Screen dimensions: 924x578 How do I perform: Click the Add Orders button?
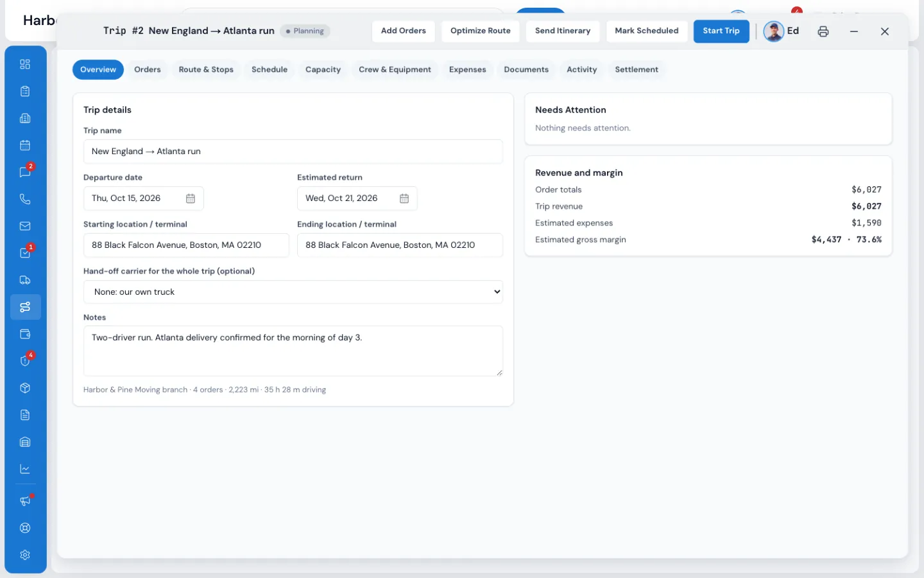(x=404, y=31)
